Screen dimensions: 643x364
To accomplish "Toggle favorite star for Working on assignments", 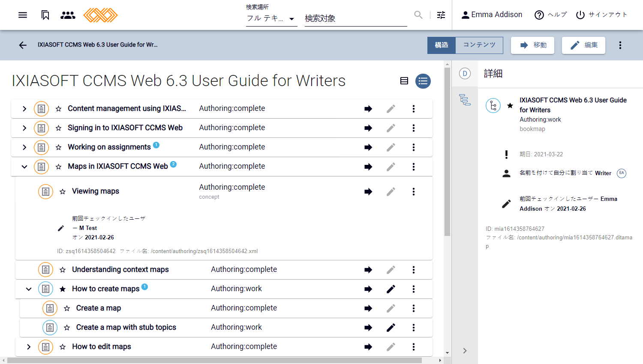I will pos(58,147).
